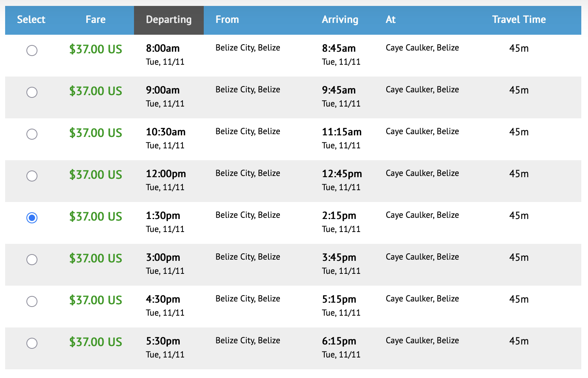Click the Travel Time column header
The image size is (588, 378).
(x=519, y=20)
